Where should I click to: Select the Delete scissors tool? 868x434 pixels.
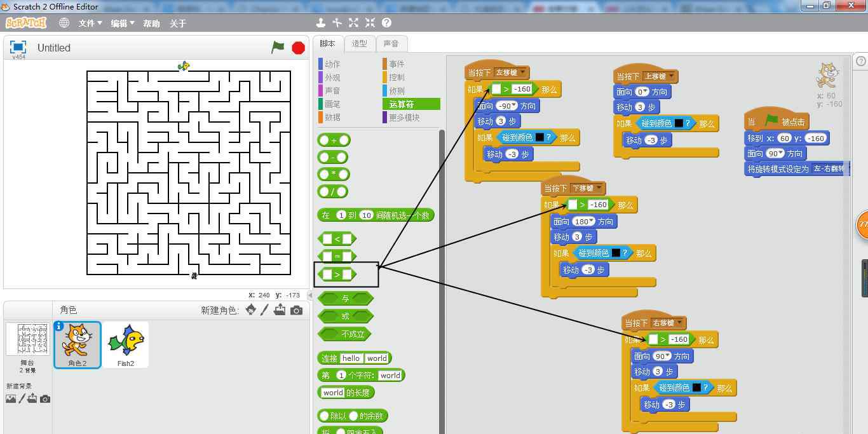(337, 23)
